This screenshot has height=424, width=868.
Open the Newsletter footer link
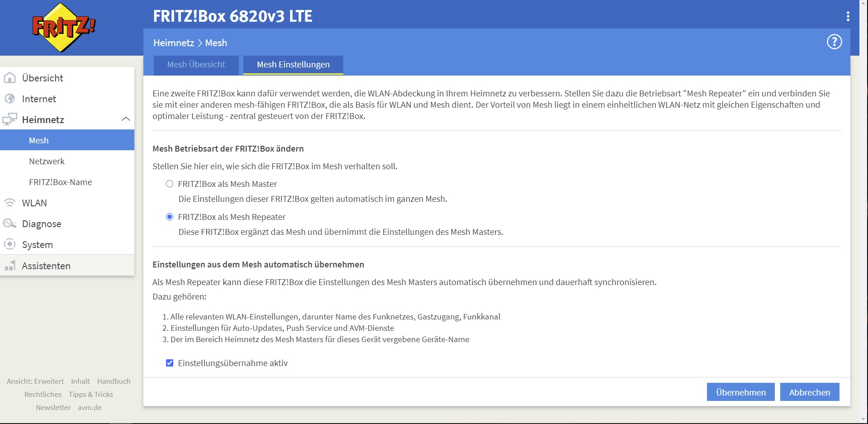click(x=53, y=408)
